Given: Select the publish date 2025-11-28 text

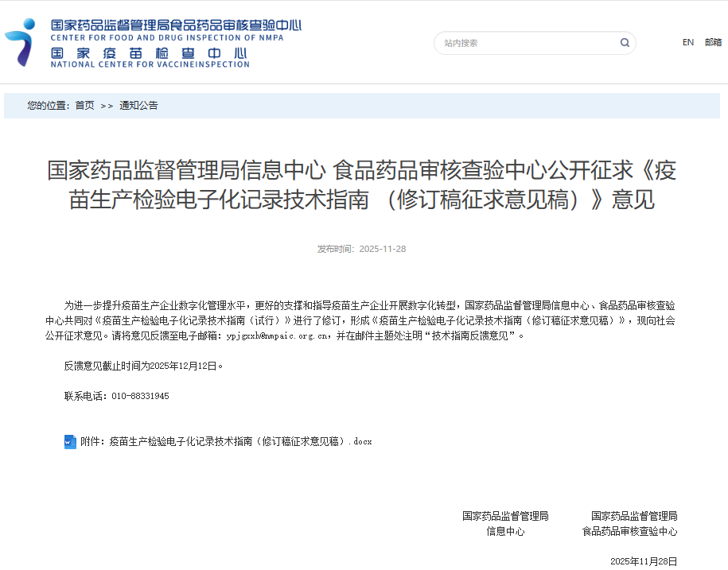Looking at the screenshot, I should click(x=383, y=249).
